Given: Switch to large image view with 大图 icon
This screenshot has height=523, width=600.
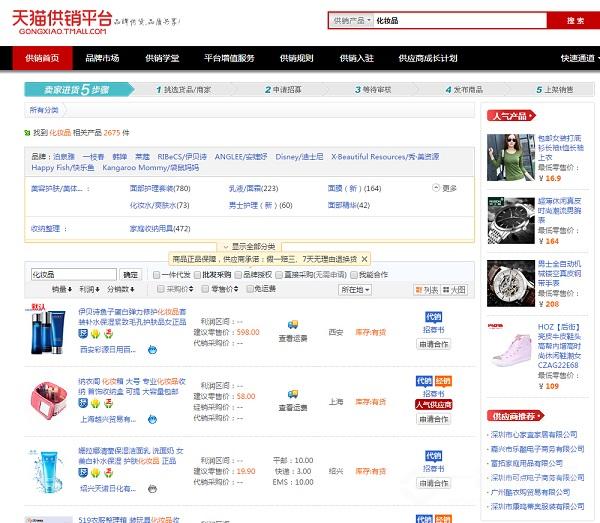Looking at the screenshot, I should 454,290.
